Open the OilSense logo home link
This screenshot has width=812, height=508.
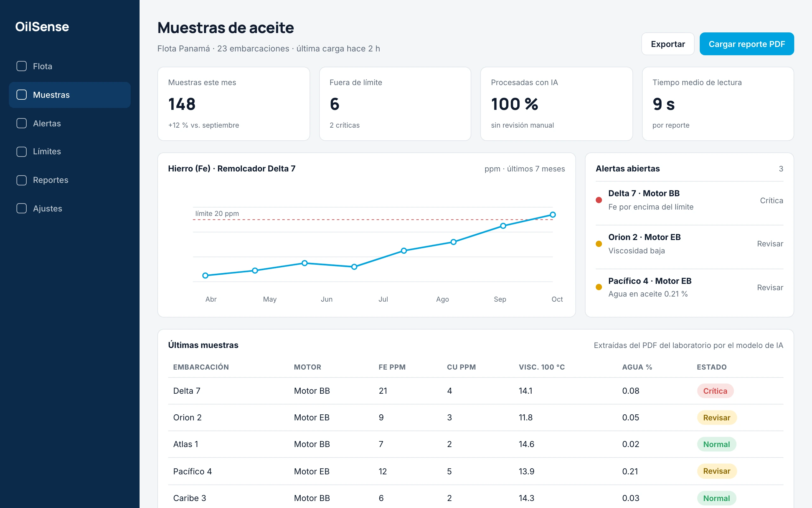[42, 27]
